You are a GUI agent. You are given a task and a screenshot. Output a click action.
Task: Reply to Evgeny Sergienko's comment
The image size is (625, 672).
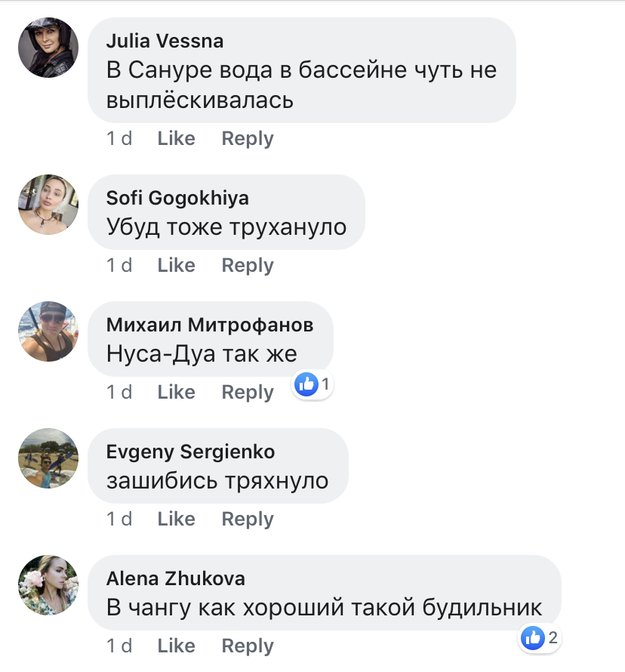tap(248, 519)
